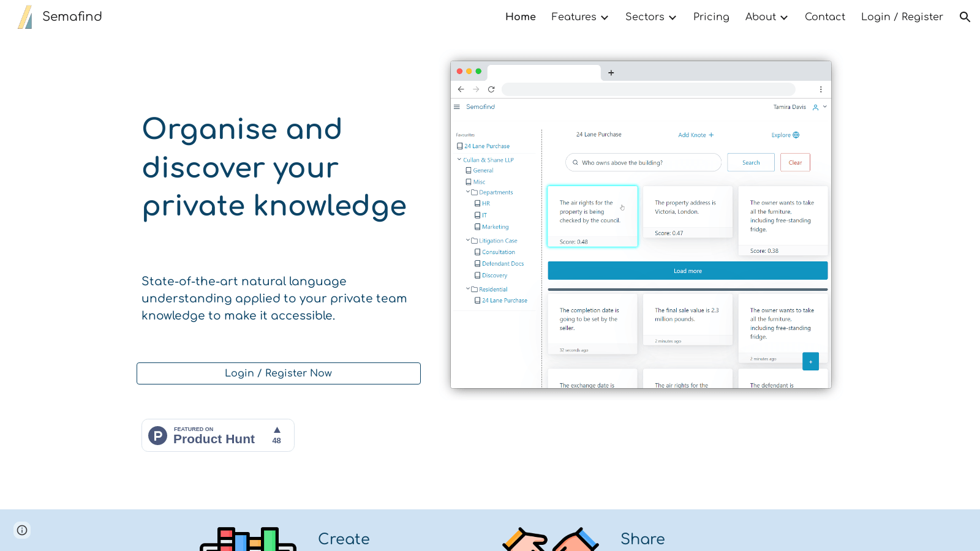This screenshot has width=980, height=551.
Task: Click Login / Register in the navigation
Action: (x=902, y=17)
